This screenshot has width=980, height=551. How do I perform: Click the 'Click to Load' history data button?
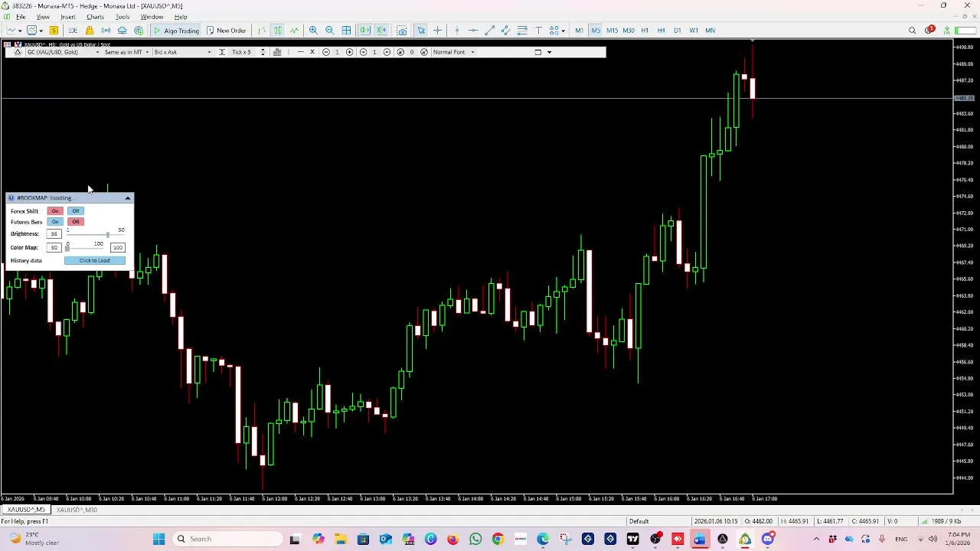pyautogui.click(x=94, y=261)
